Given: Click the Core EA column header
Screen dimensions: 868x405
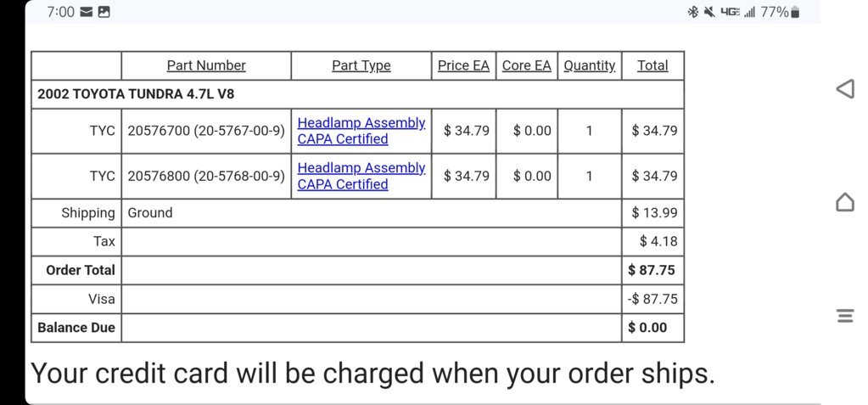Looking at the screenshot, I should click(526, 65).
